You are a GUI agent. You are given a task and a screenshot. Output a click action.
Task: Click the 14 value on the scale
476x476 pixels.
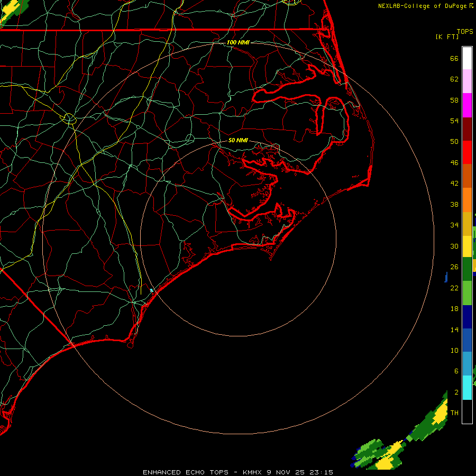454,329
